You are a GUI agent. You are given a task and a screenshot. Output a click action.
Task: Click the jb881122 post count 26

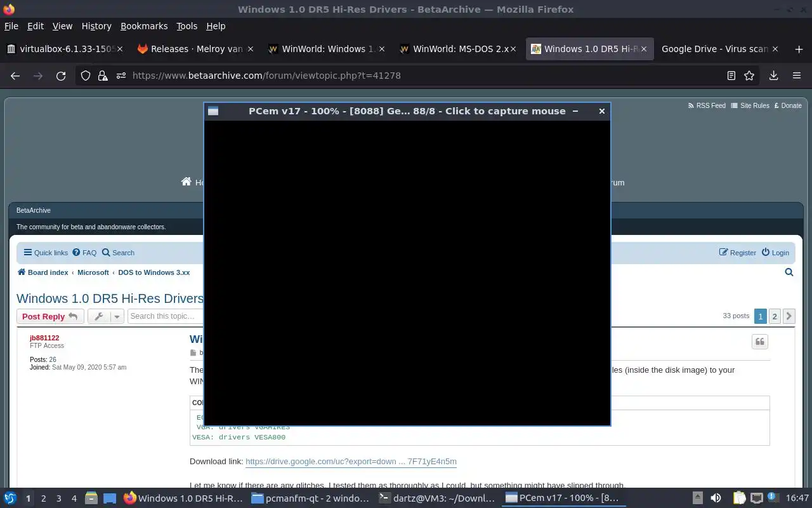click(x=53, y=359)
